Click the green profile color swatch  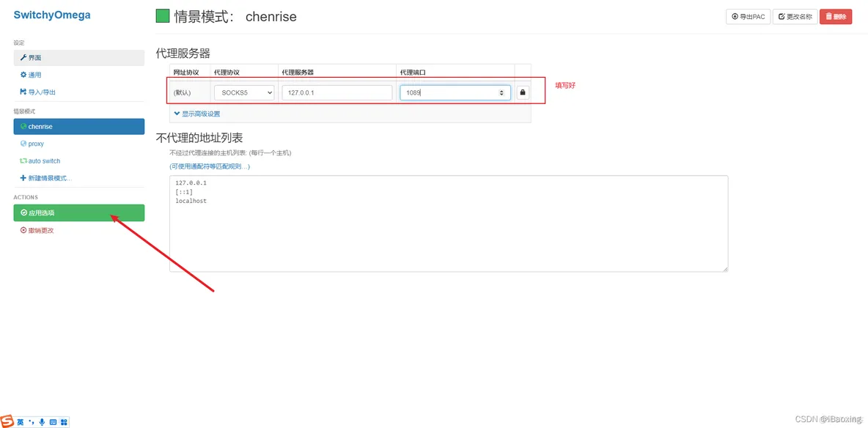coord(163,17)
